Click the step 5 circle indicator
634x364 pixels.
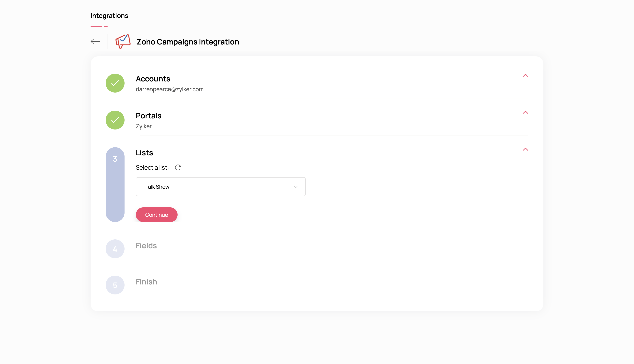[115, 285]
